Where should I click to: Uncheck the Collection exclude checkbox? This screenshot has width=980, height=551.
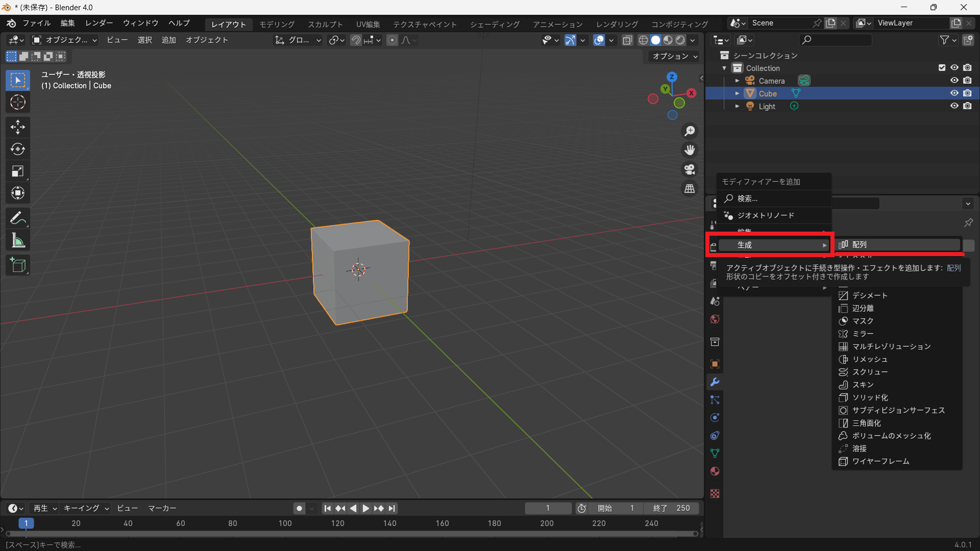(942, 68)
